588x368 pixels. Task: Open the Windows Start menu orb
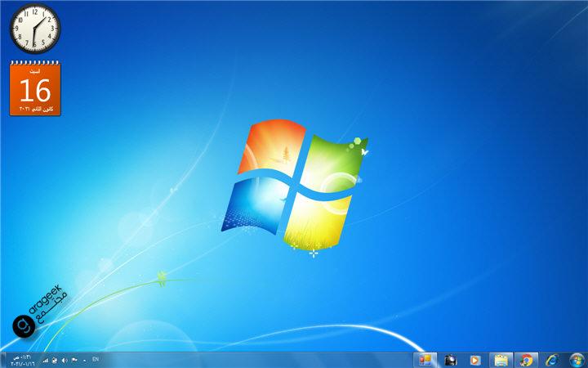(x=578, y=360)
